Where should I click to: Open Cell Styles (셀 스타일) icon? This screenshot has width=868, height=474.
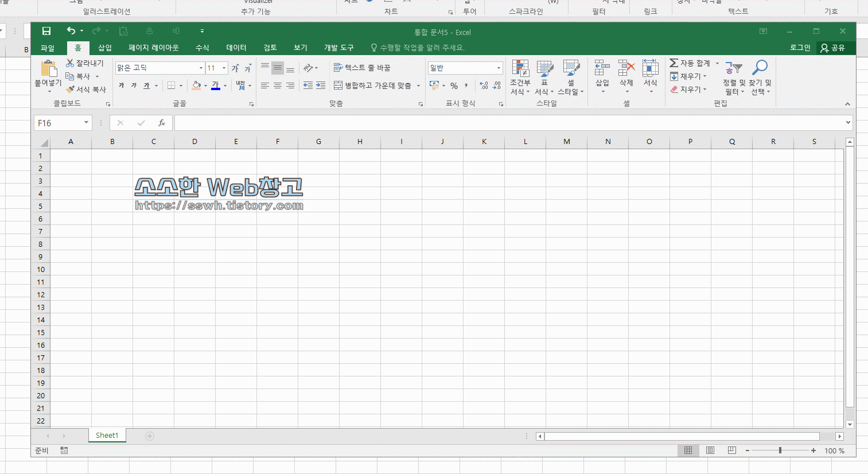click(x=571, y=68)
